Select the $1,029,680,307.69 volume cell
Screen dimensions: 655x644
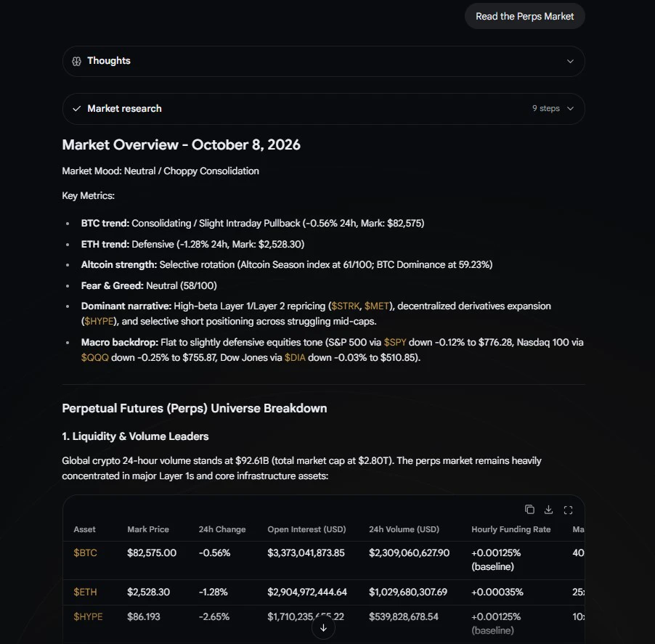[408, 592]
